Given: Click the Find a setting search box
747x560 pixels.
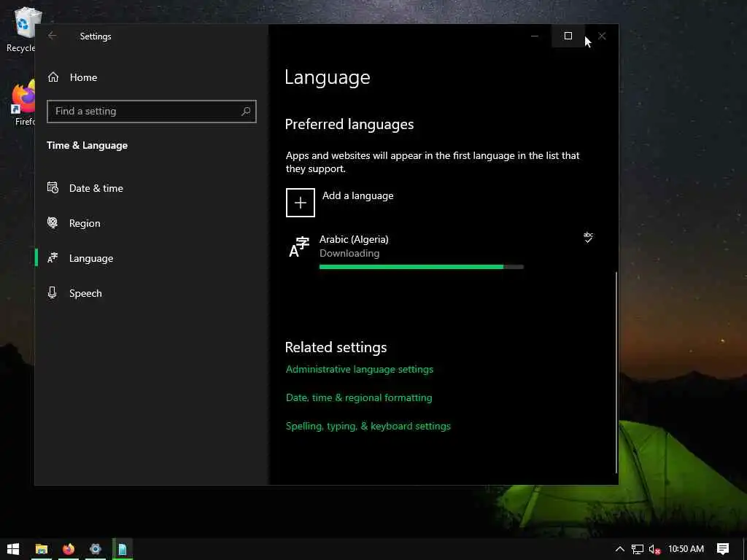Looking at the screenshot, I should coord(152,112).
